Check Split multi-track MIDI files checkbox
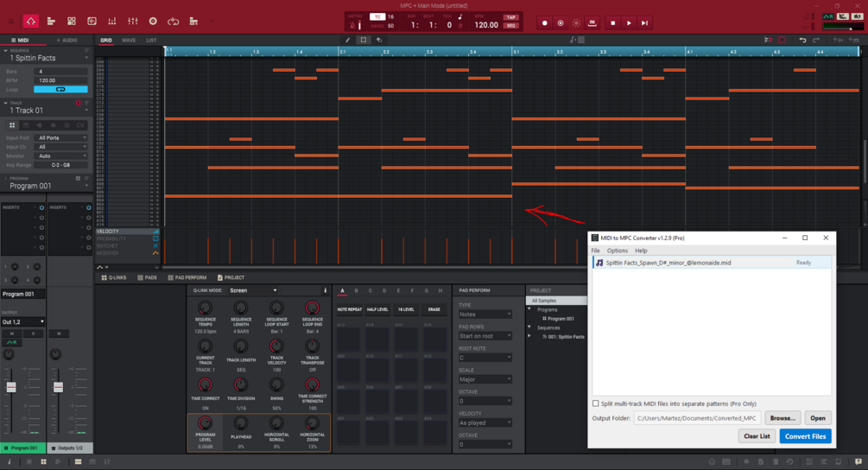868x470 pixels. coord(596,403)
